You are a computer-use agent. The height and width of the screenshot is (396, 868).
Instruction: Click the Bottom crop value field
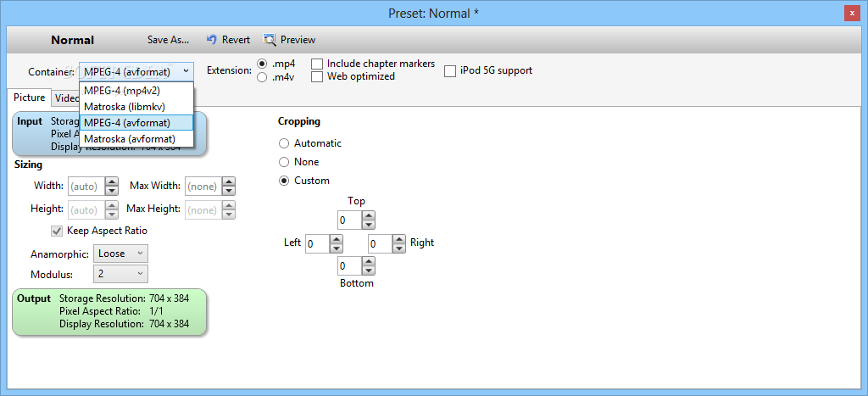tap(349, 266)
